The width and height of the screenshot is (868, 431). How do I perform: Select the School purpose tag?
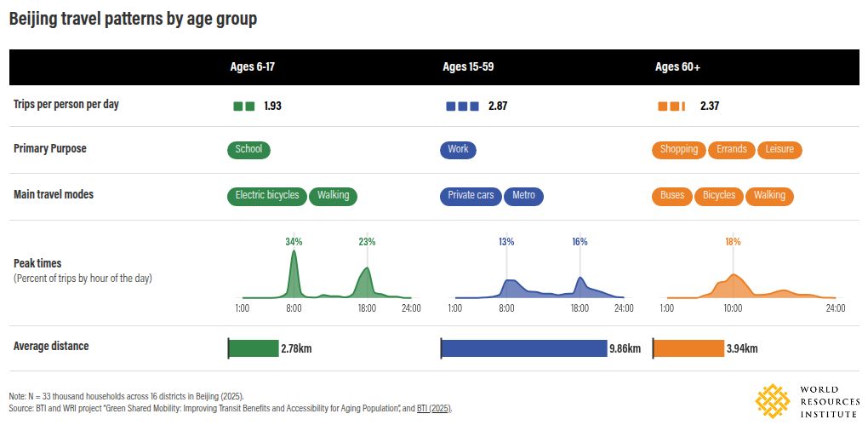coord(248,150)
